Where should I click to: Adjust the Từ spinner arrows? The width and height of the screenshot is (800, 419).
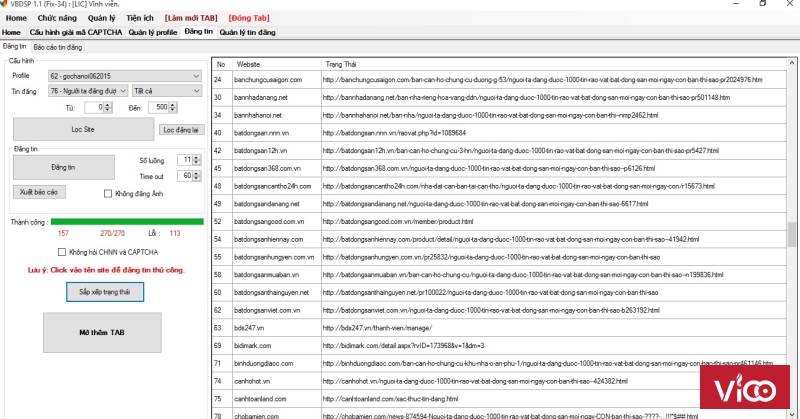pyautogui.click(x=108, y=107)
